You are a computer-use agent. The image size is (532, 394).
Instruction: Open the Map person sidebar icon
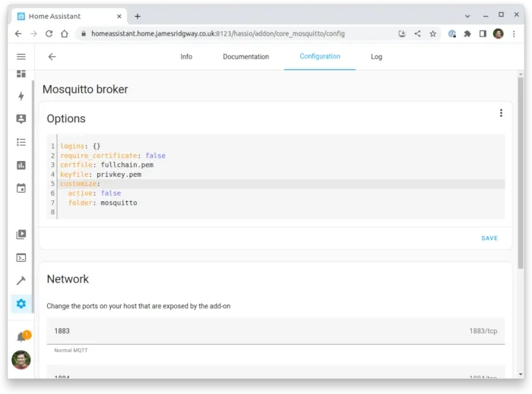(x=21, y=119)
